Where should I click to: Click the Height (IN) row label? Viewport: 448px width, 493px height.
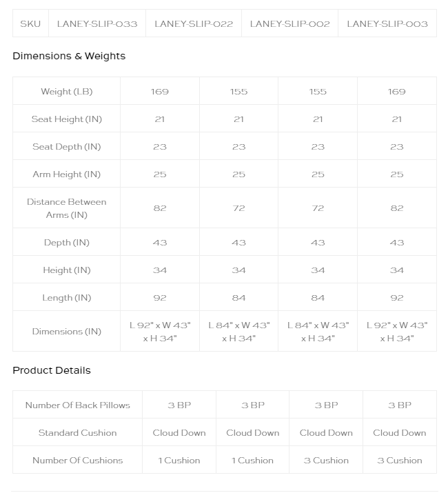67,270
